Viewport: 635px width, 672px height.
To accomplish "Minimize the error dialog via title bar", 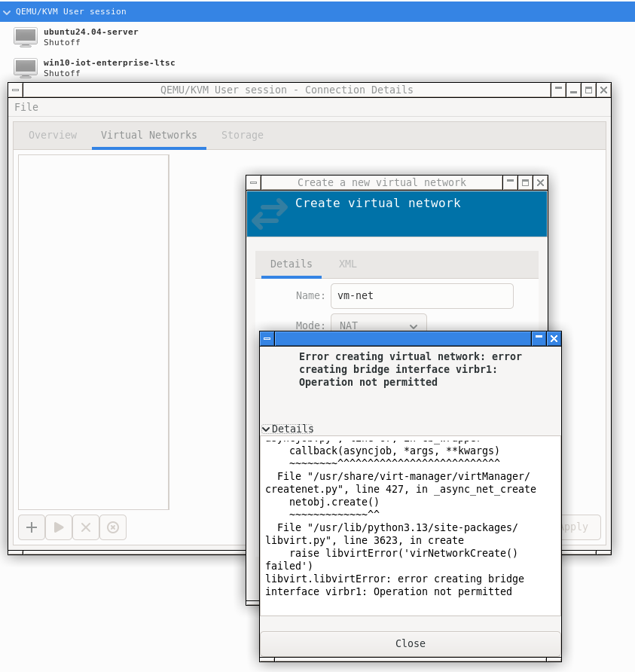I will coord(539,338).
